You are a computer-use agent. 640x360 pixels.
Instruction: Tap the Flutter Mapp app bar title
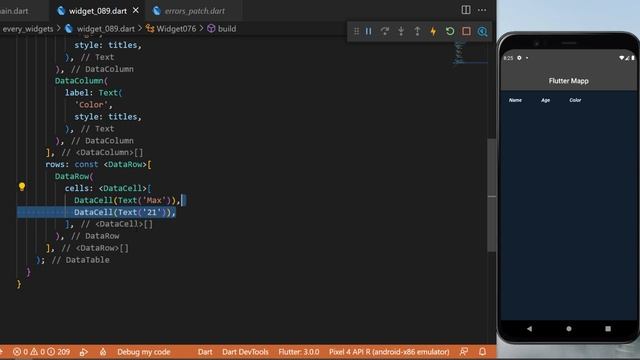tap(569, 81)
